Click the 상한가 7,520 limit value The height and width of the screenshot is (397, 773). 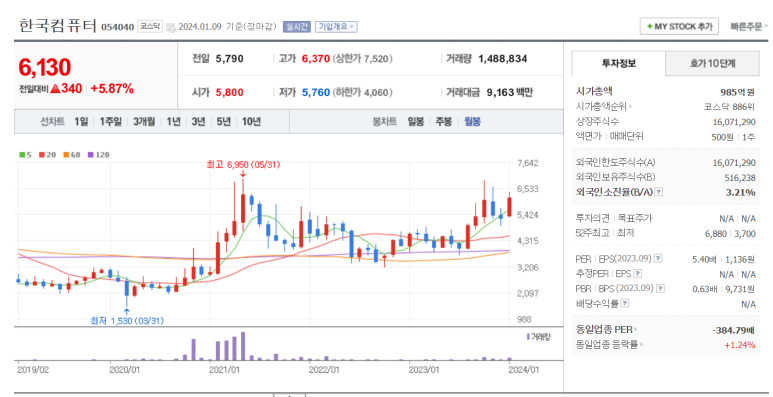click(362, 59)
